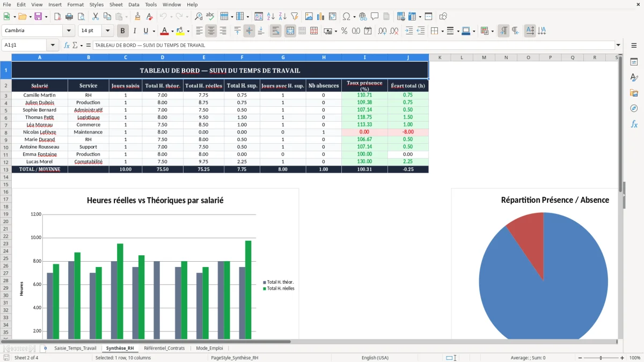Open the sidebar Navigator compass icon

tap(634, 108)
